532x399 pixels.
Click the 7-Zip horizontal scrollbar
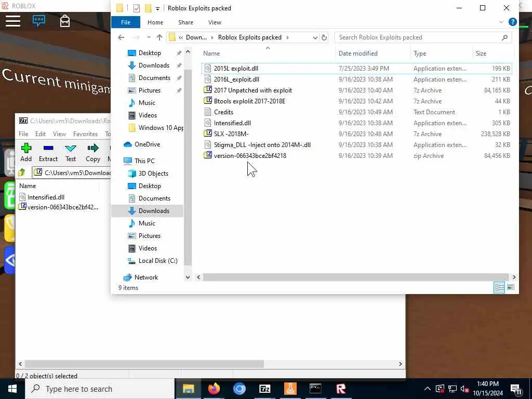click(x=144, y=364)
